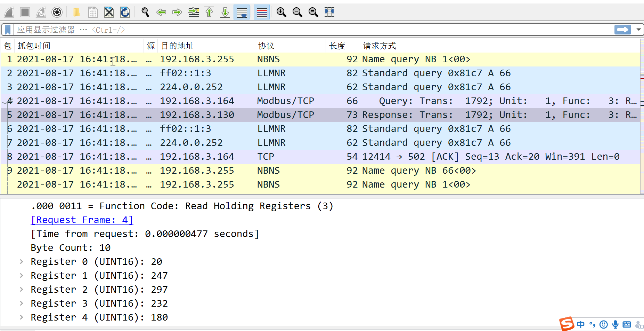Sort by 目的地址 column header
This screenshot has height=331, width=644.
point(206,46)
